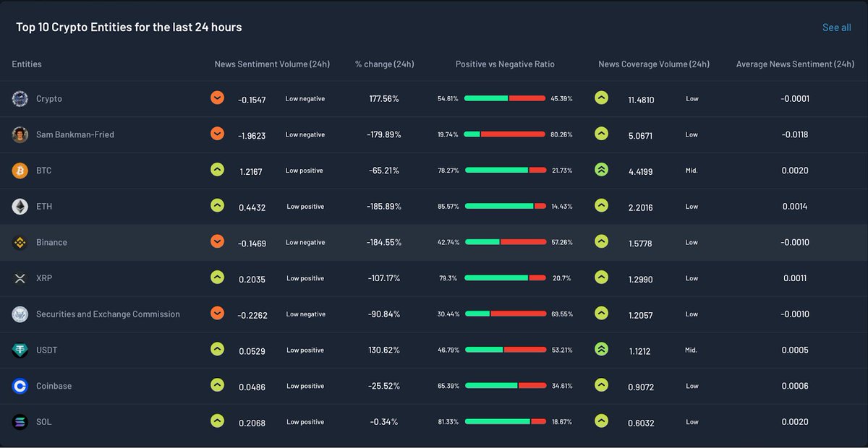Click the 85.57% positive ratio value
The height and width of the screenshot is (448, 868).
[448, 206]
